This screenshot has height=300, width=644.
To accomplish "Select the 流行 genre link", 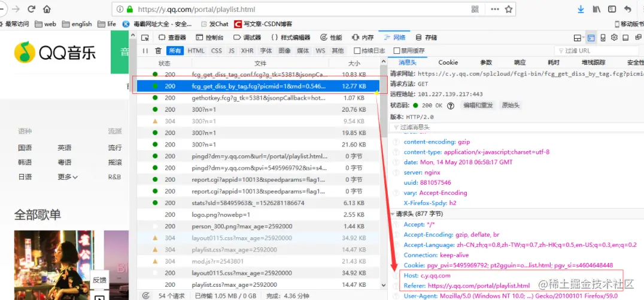I will (115, 148).
